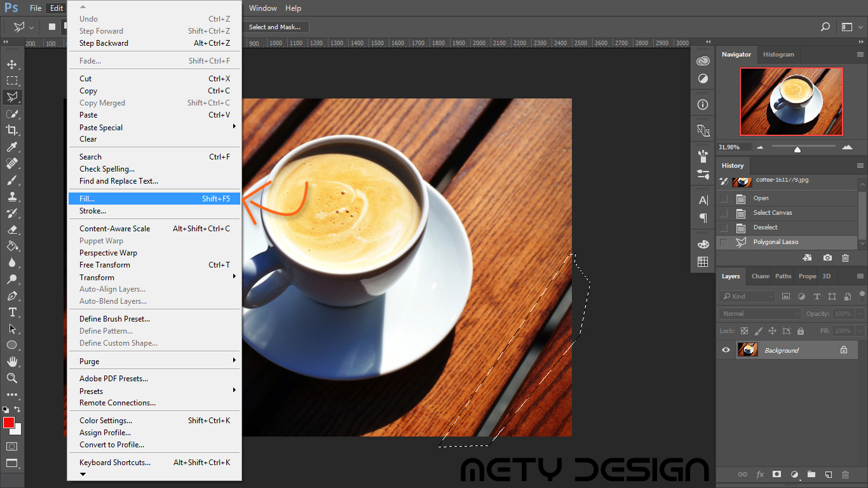Select the Clone Stamp tool
The width and height of the screenshot is (868, 488).
12,196
